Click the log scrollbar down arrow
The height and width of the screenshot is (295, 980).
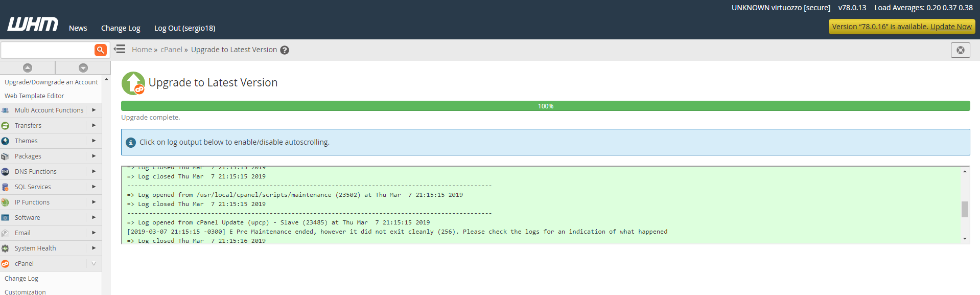[965, 239]
